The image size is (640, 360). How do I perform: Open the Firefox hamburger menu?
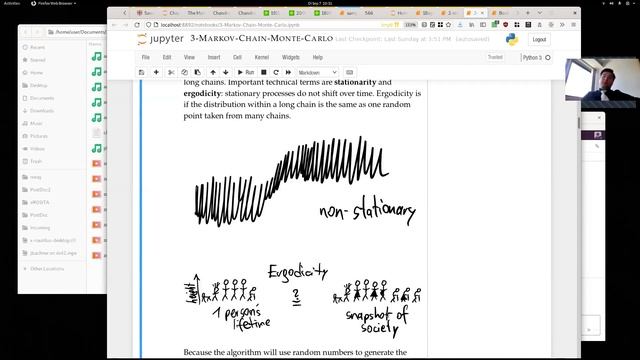[x=573, y=25]
